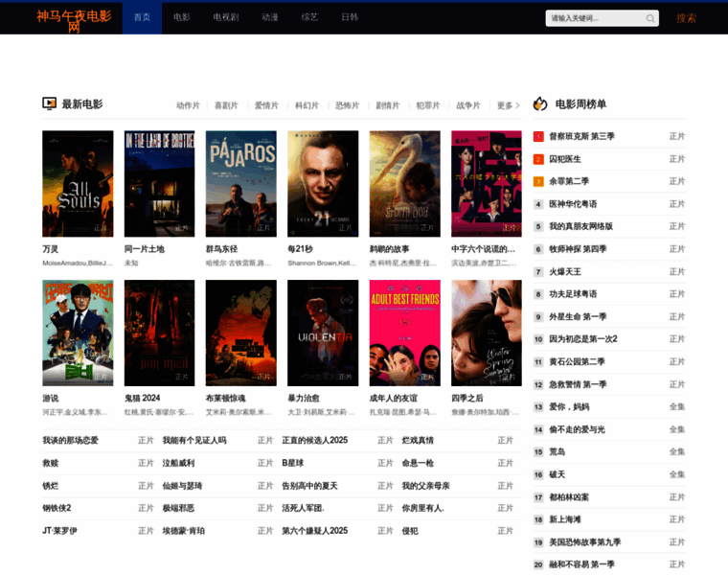Open 新上海滩 in weekly ranking
The height and width of the screenshot is (575, 728).
[565, 519]
